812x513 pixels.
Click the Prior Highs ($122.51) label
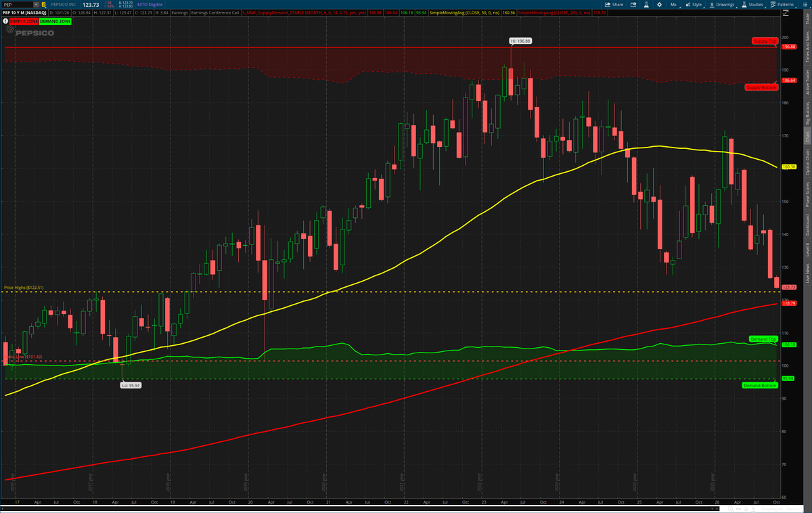23,288
